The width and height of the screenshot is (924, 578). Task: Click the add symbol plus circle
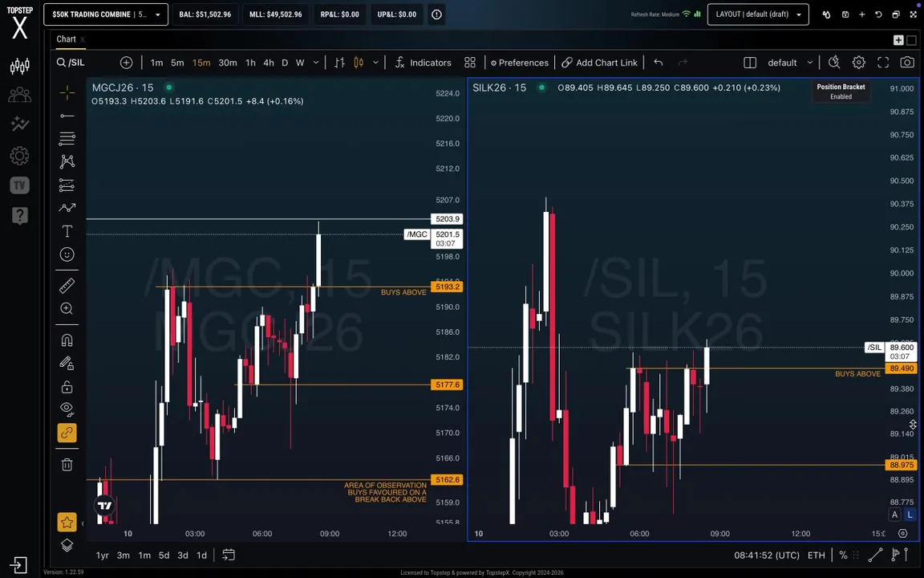(126, 63)
